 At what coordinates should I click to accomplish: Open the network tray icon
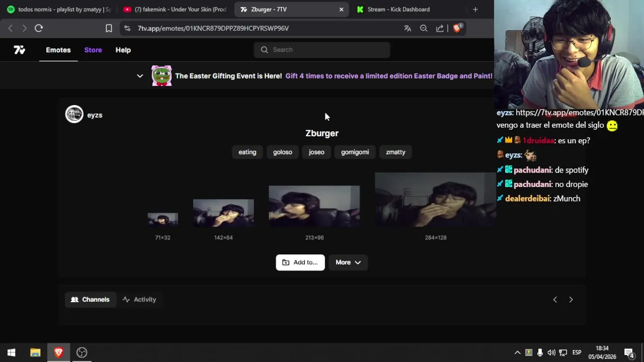563,352
